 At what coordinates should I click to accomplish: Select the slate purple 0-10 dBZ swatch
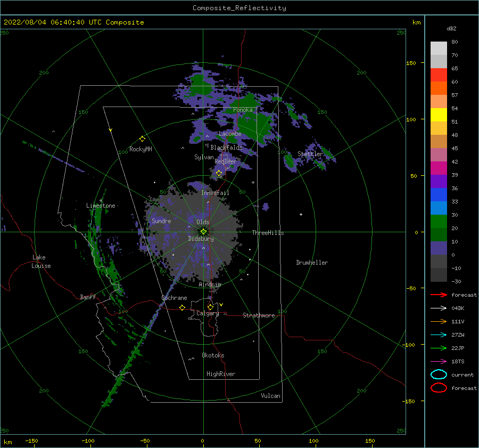pos(439,248)
